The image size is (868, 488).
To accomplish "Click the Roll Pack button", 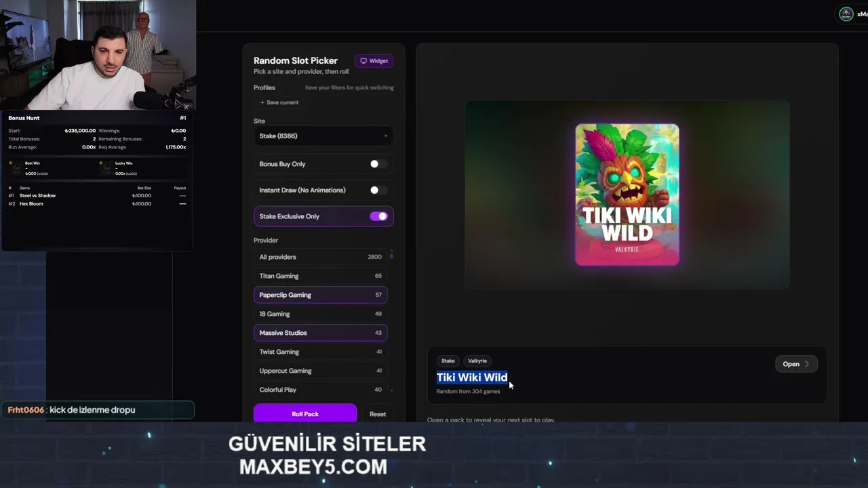I will tap(305, 413).
